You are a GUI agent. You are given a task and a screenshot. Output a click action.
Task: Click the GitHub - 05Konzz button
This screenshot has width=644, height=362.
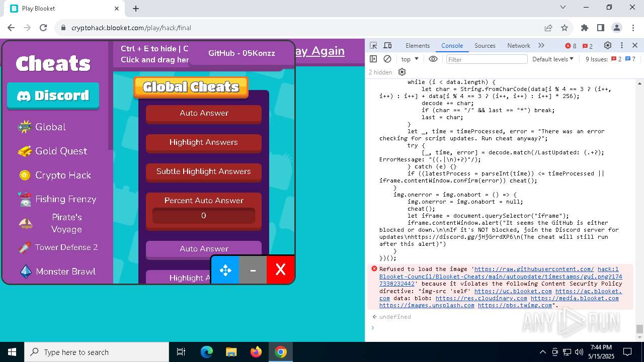point(242,53)
